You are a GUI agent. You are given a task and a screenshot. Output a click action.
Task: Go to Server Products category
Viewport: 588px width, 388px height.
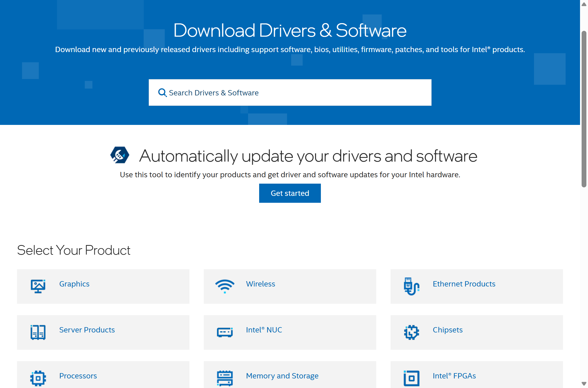click(x=87, y=330)
